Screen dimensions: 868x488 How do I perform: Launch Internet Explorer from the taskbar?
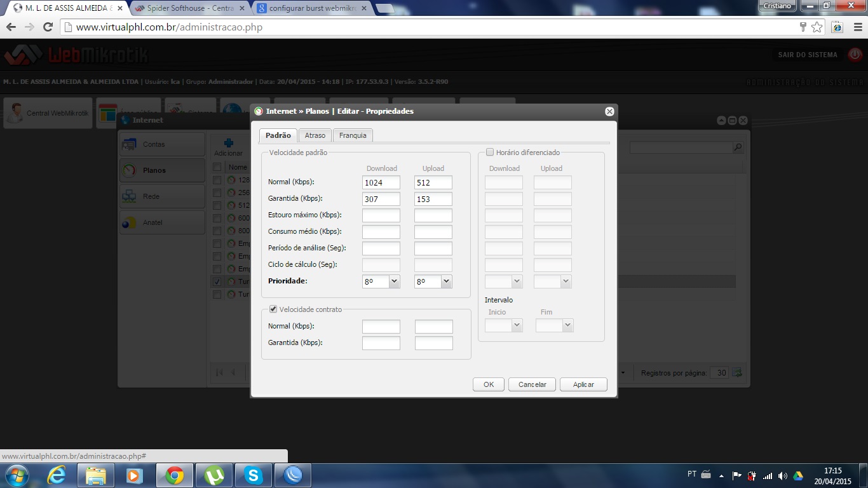coord(57,475)
